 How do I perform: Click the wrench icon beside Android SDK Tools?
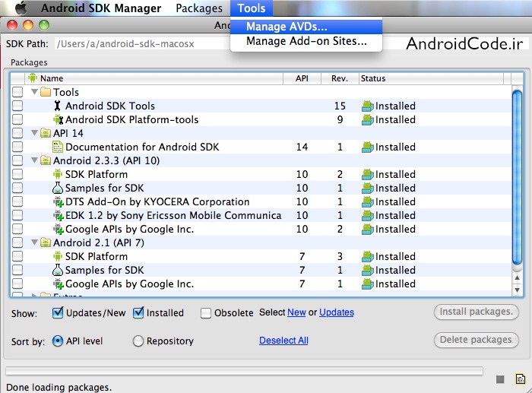pyautogui.click(x=57, y=106)
